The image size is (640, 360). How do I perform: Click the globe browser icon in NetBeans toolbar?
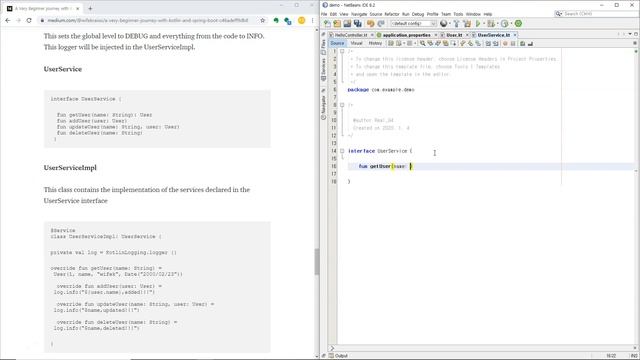pyautogui.click(x=444, y=24)
